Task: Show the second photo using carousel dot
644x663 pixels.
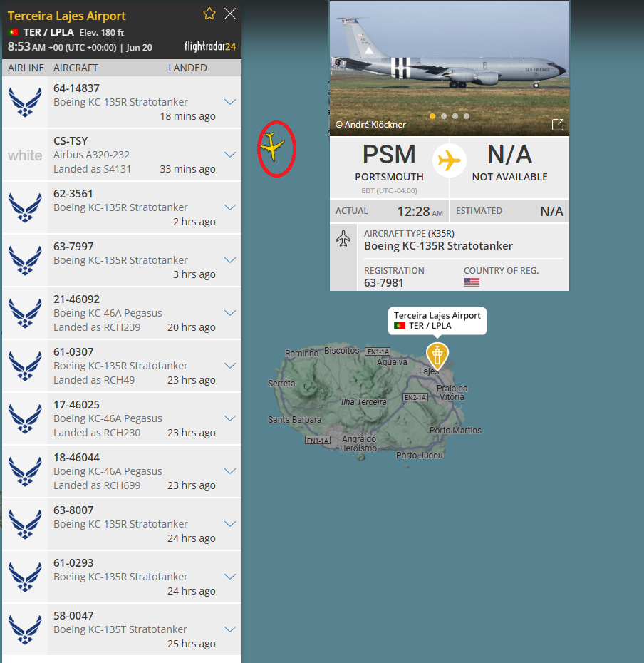Action: coord(444,116)
